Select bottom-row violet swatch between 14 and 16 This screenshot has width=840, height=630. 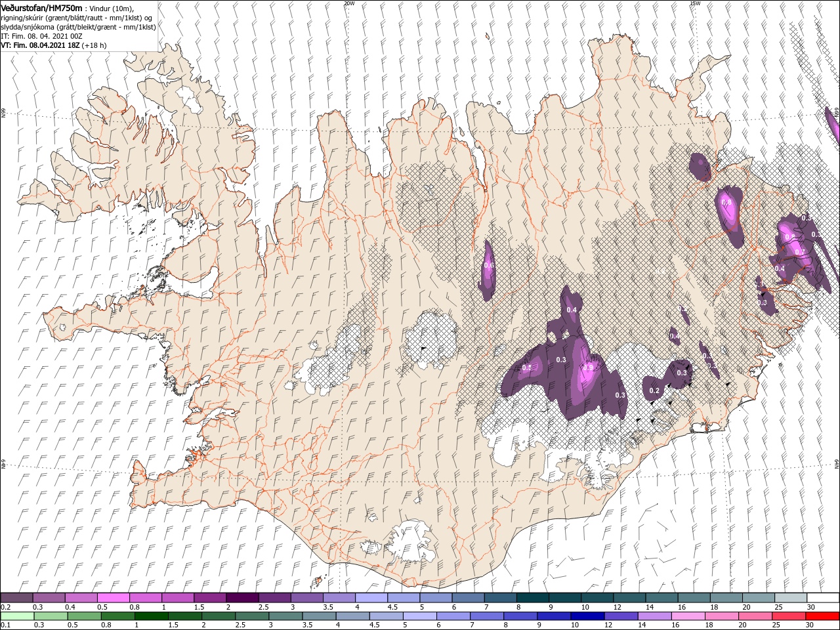pos(654,617)
